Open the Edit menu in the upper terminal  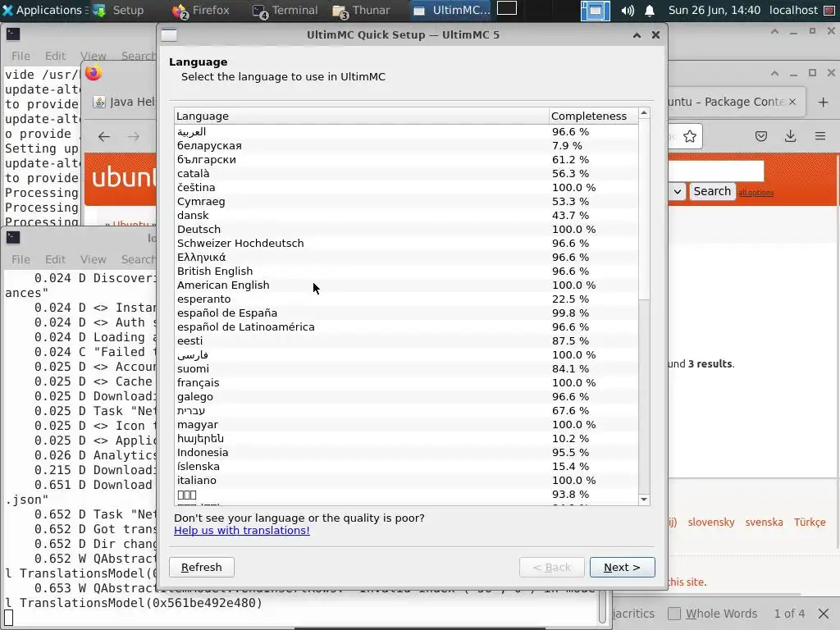pos(55,57)
